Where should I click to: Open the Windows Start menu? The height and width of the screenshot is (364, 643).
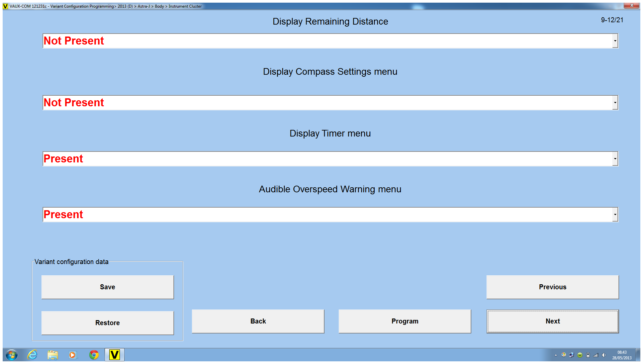(x=12, y=355)
